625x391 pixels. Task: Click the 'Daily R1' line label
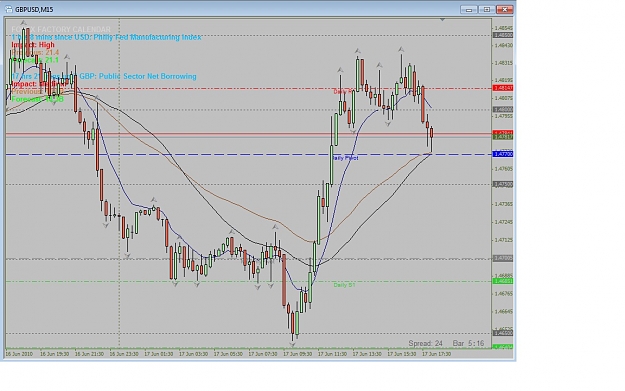344,92
